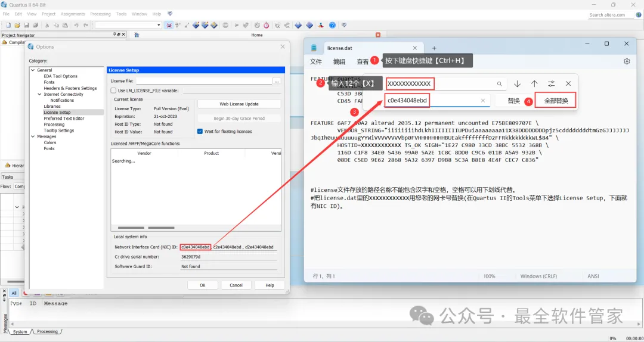Click the Start Compilation play icon

[x=237, y=25]
